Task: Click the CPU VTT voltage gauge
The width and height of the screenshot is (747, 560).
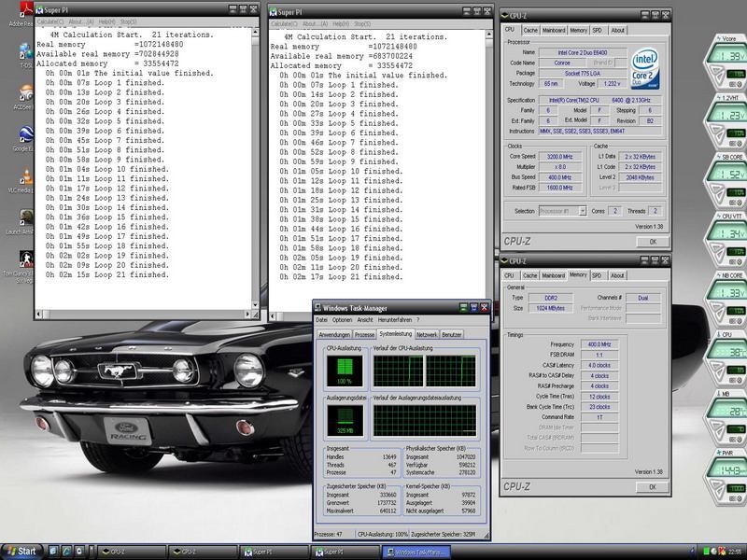Action: click(x=726, y=238)
